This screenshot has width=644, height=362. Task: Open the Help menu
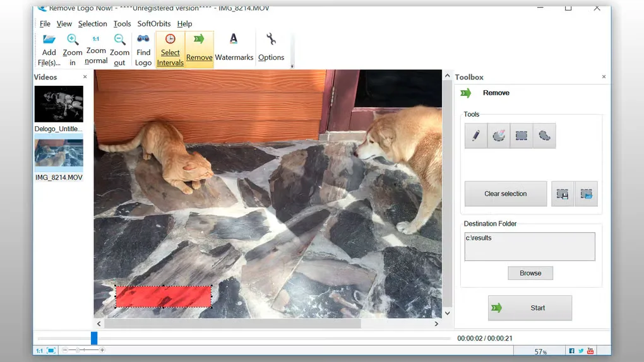(x=184, y=24)
